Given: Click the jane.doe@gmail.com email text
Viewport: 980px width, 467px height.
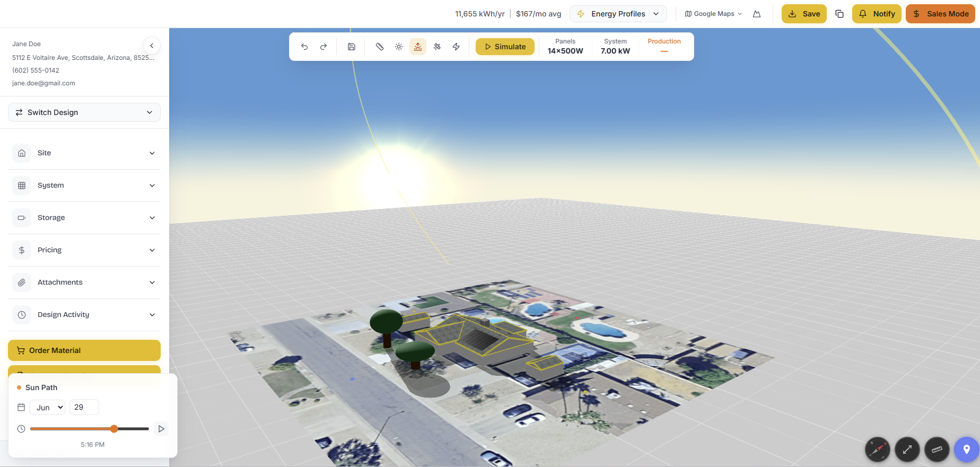Looking at the screenshot, I should tap(43, 83).
